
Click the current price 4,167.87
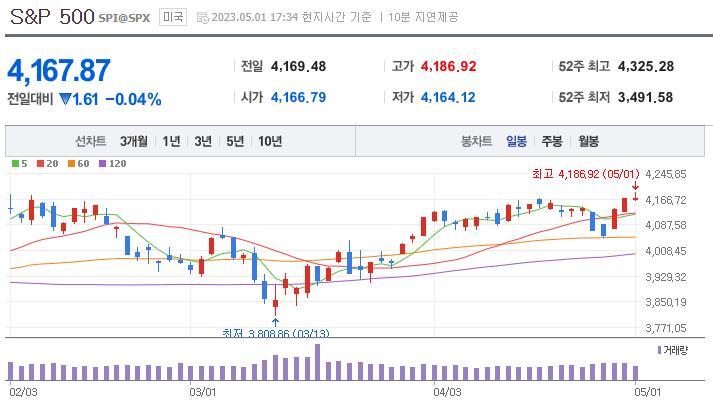pyautogui.click(x=59, y=71)
